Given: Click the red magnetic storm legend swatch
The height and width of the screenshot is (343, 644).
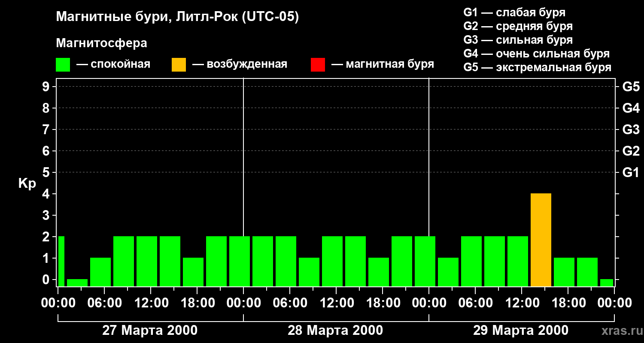Looking at the screenshot, I should pyautogui.click(x=318, y=65).
